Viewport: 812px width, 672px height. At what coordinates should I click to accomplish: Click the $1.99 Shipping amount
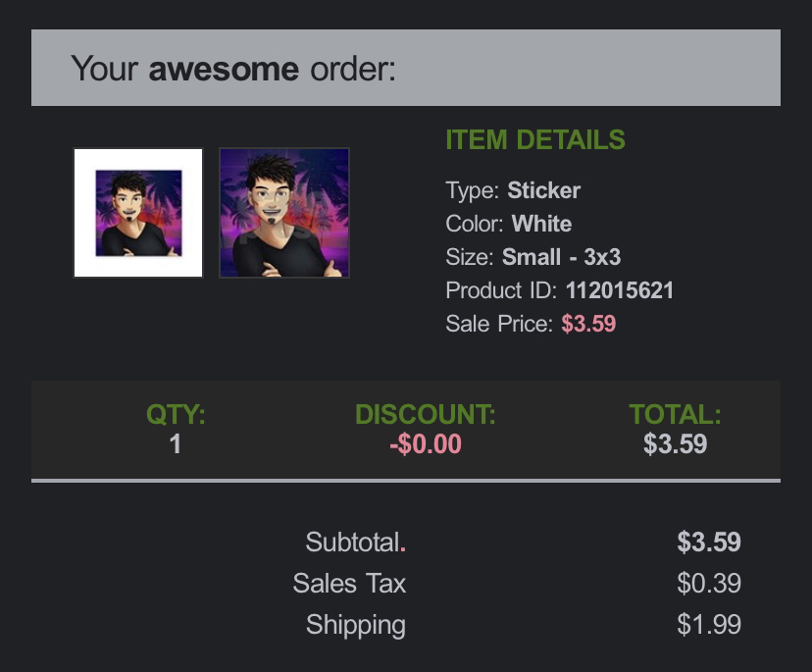pyautogui.click(x=709, y=624)
